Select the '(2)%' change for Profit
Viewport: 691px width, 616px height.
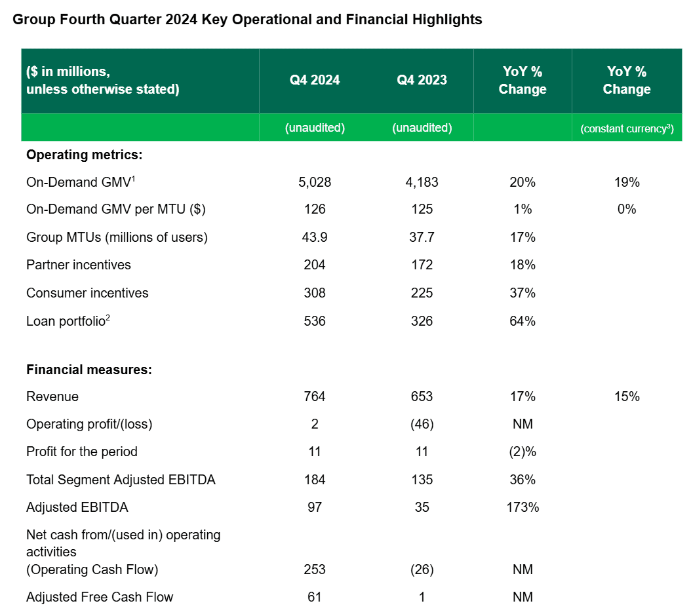(x=523, y=452)
